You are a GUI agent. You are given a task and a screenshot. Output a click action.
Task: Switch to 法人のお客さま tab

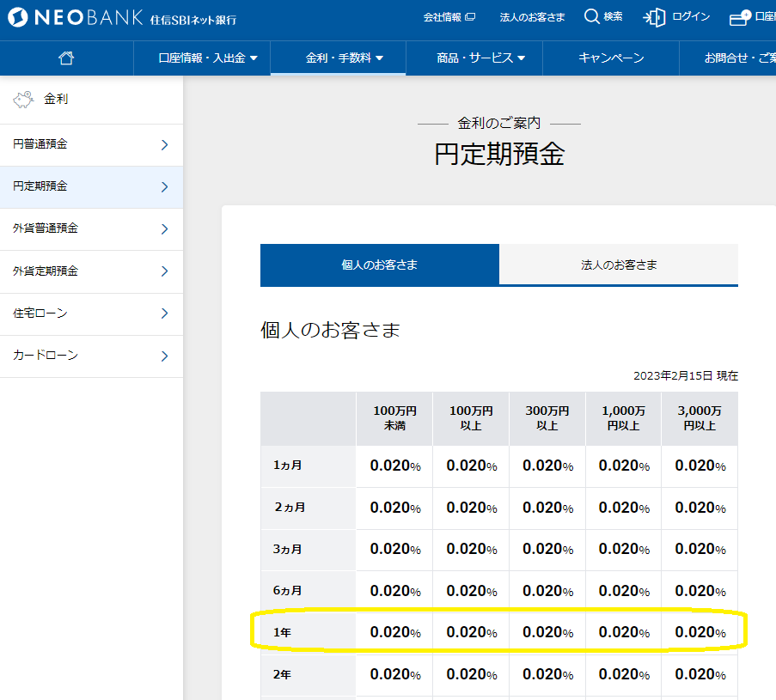[619, 265]
